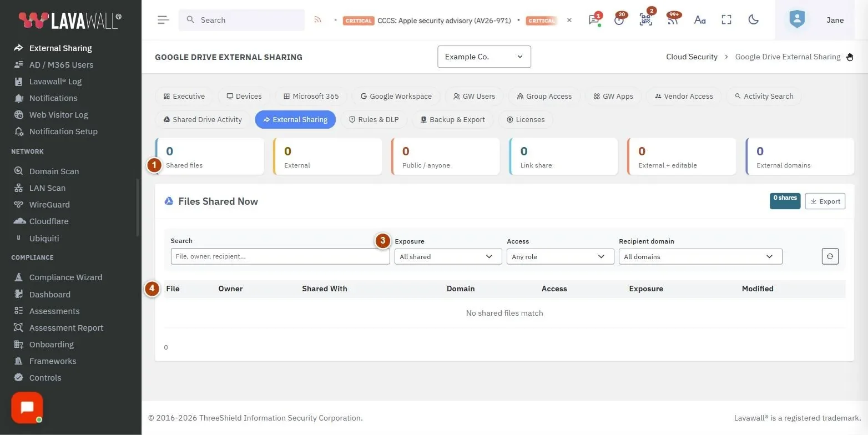Refresh the shared files table

click(830, 256)
